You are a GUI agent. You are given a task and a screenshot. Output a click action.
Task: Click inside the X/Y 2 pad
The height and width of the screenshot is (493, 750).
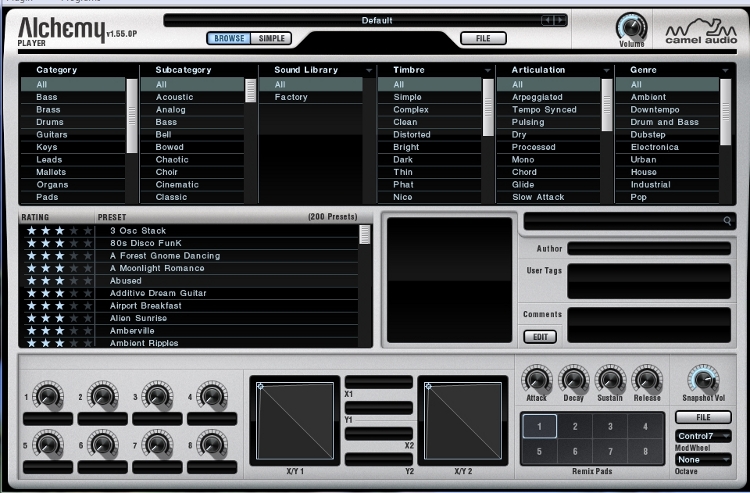463,421
